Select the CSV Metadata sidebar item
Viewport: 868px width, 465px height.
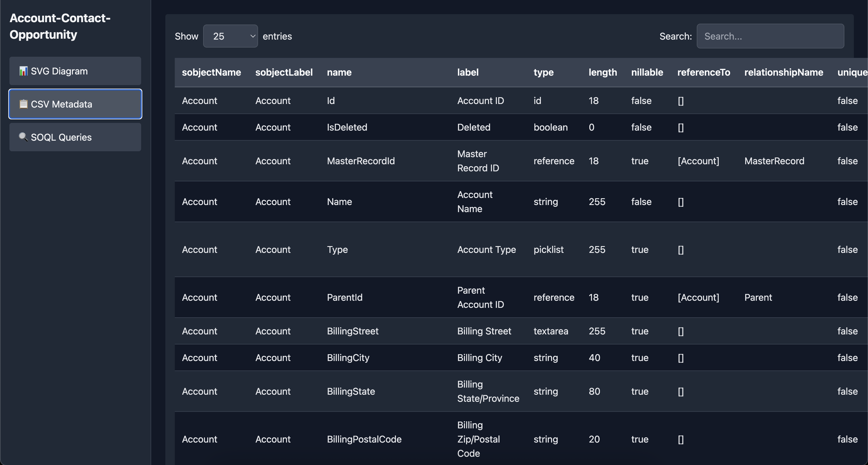pos(75,104)
